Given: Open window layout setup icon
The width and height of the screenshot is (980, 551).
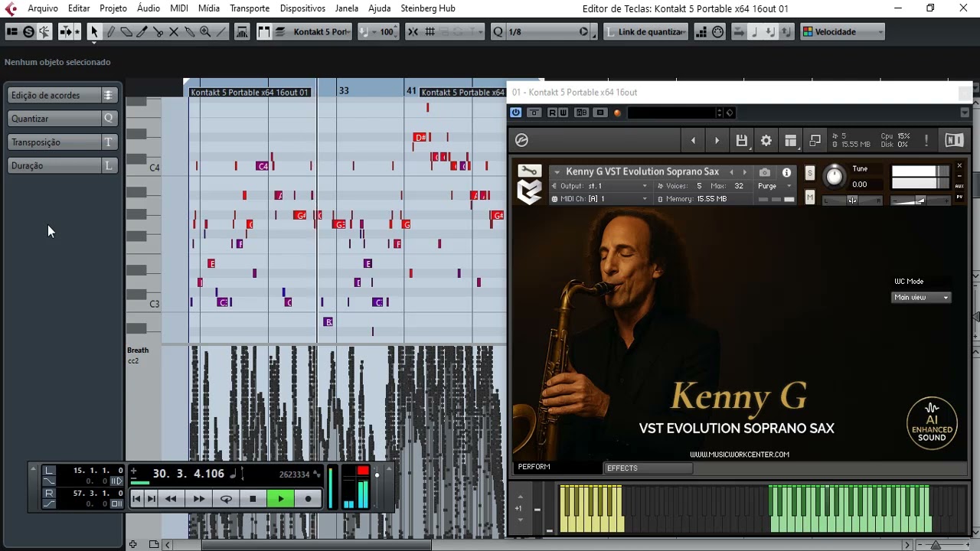Looking at the screenshot, I should [x=12, y=31].
